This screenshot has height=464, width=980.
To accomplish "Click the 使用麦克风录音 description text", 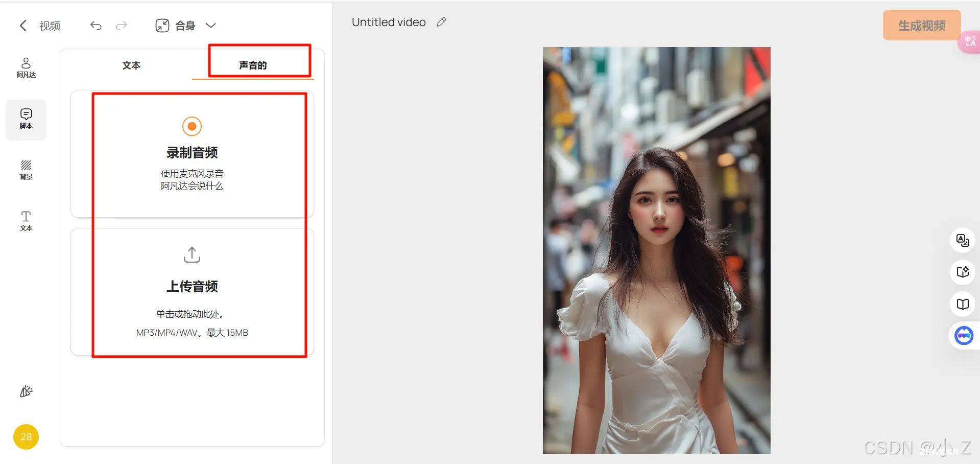I will [192, 174].
